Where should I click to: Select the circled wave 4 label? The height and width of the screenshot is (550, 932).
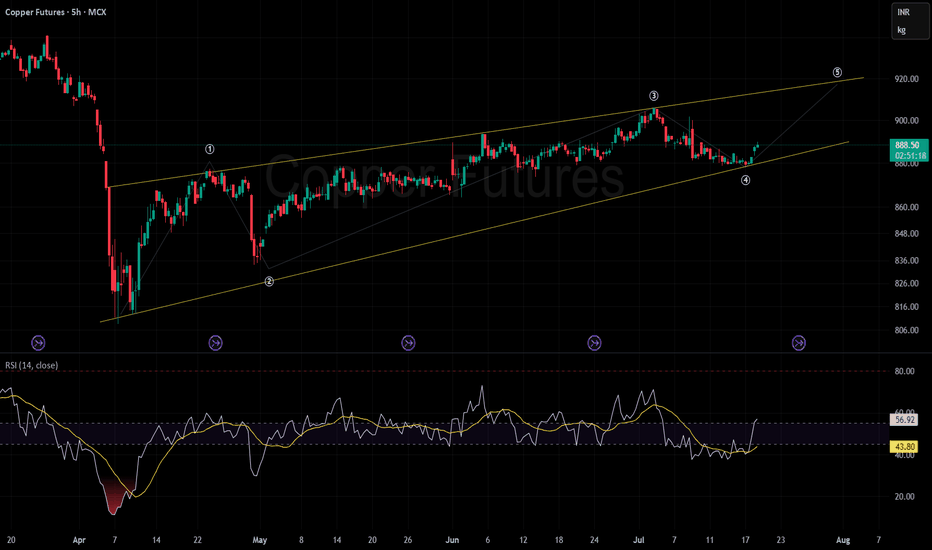(x=745, y=180)
